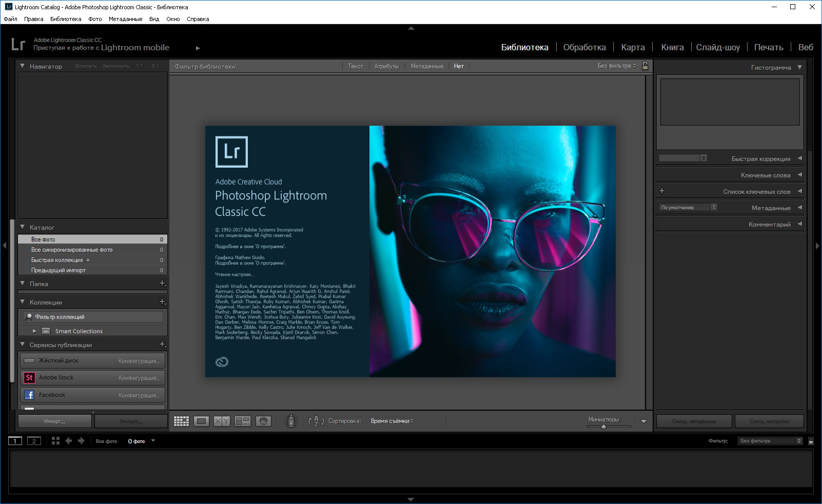Go forward with the right arrow in filmstrip bar
The image size is (822, 504).
(81, 441)
